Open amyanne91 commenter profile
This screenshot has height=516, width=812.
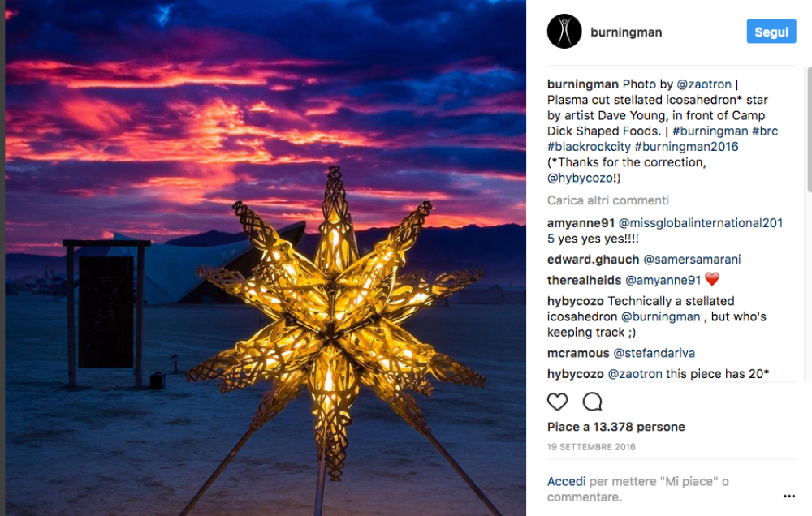click(x=580, y=223)
